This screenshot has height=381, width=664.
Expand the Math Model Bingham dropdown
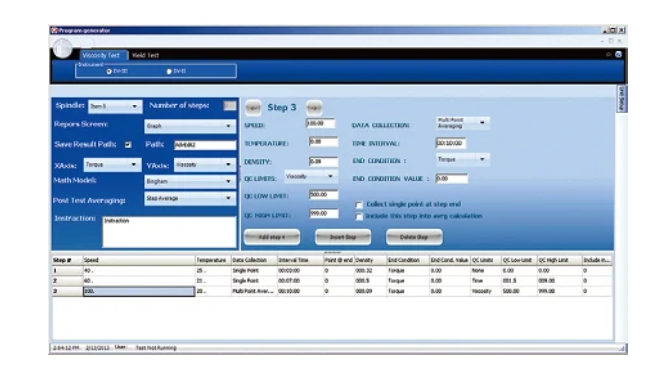tap(190, 182)
